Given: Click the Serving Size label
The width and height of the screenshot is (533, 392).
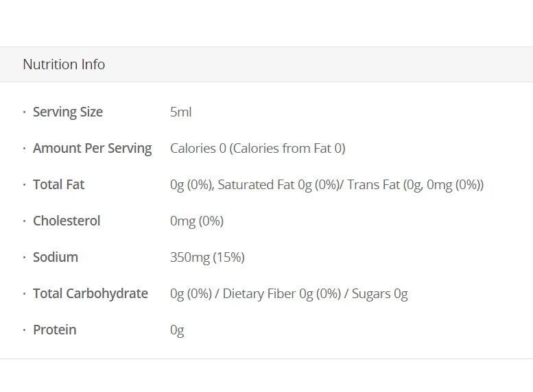Looking at the screenshot, I should coord(68,112).
